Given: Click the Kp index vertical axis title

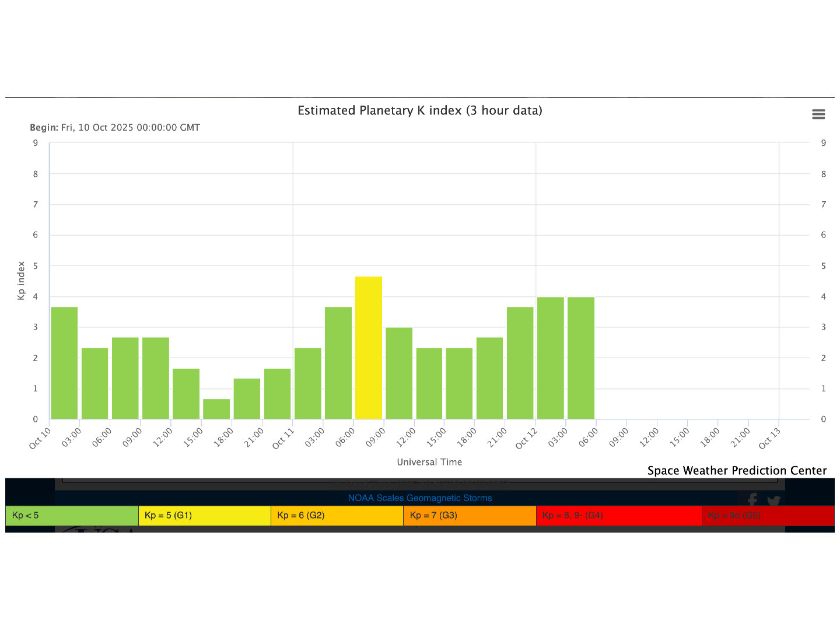Looking at the screenshot, I should click(22, 281).
